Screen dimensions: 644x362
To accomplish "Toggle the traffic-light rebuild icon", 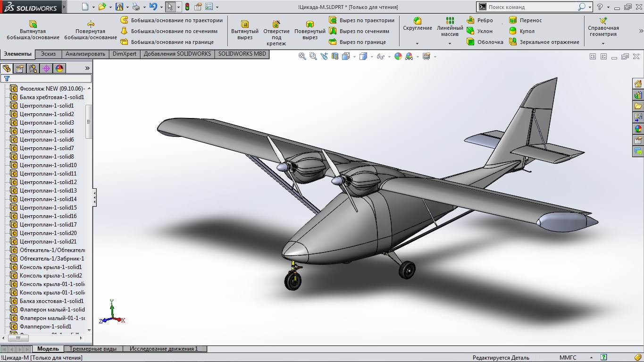I will pos(187,7).
